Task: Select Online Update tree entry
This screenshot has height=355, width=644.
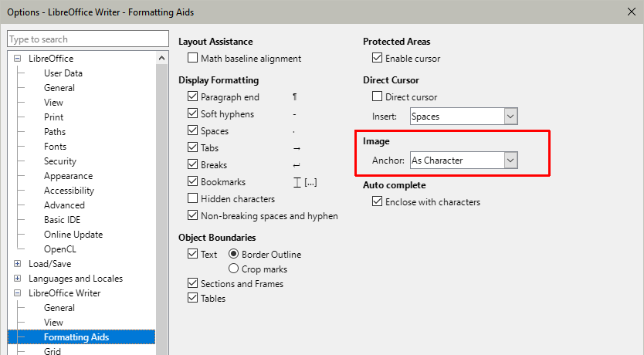Action: tap(73, 235)
